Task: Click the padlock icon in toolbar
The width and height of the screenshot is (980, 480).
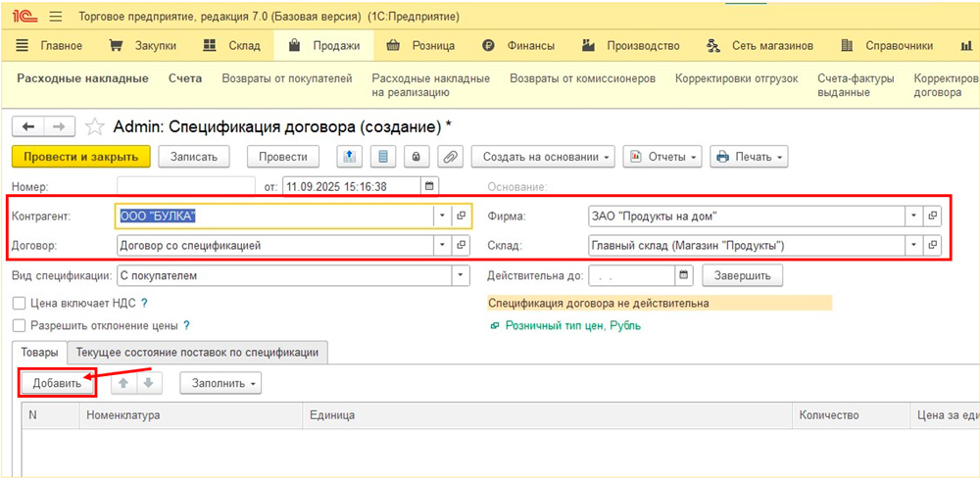Action: click(416, 157)
